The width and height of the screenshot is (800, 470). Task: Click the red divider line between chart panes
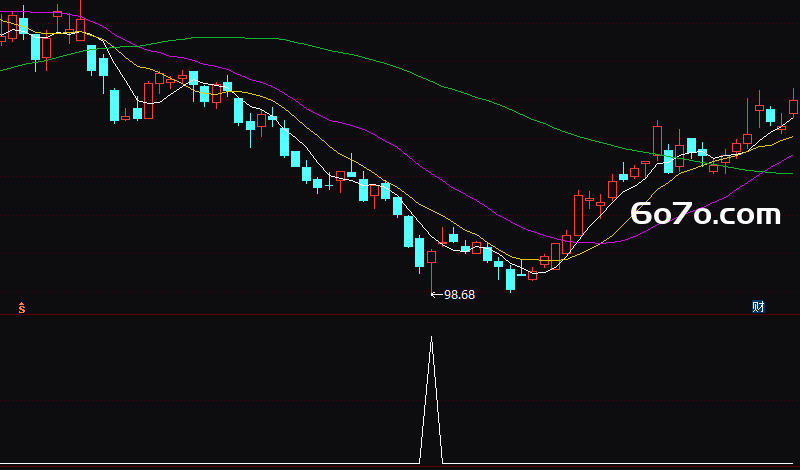[400, 315]
